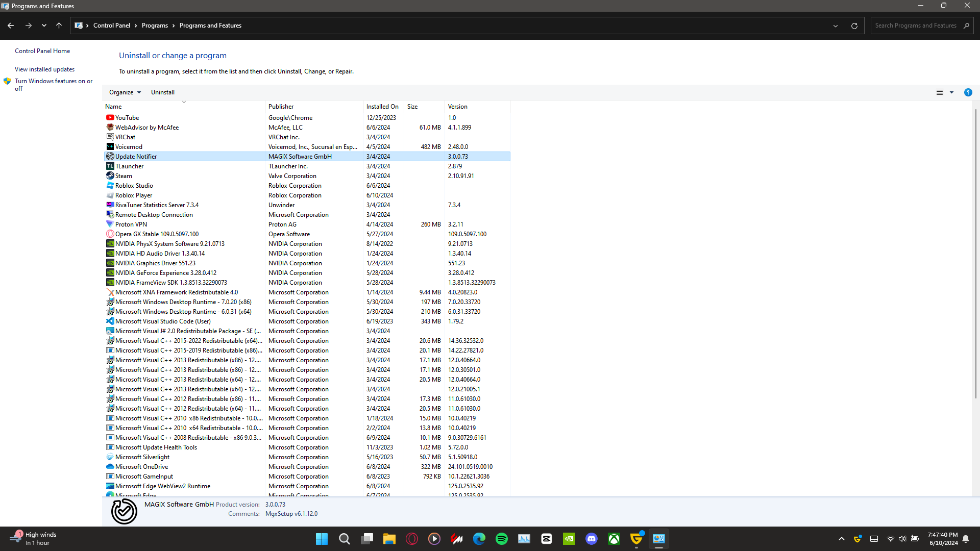Open the View installed updates link
980x551 pixels.
click(x=44, y=69)
